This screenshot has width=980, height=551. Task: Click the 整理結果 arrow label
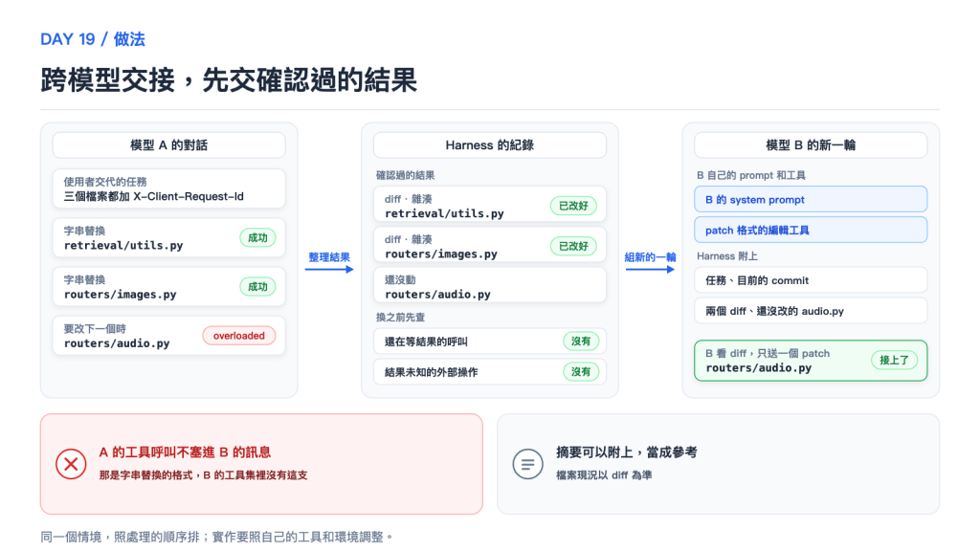point(329,257)
